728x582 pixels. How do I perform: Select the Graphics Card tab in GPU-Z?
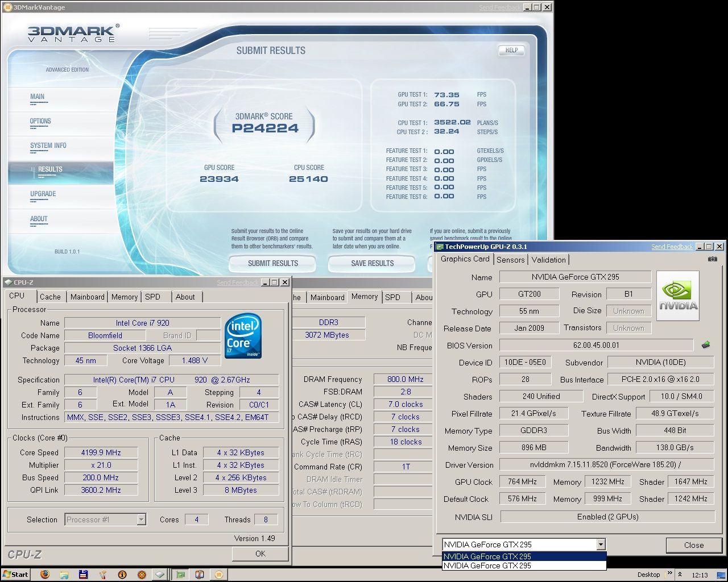tap(465, 259)
